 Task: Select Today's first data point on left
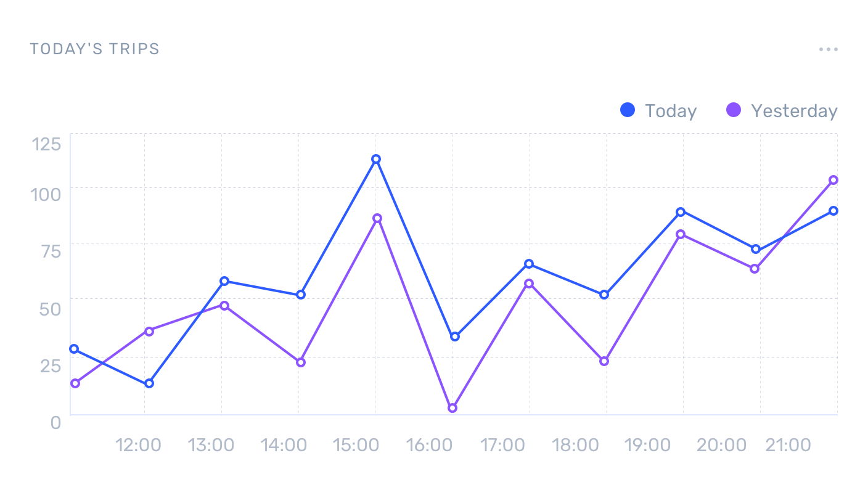74,349
